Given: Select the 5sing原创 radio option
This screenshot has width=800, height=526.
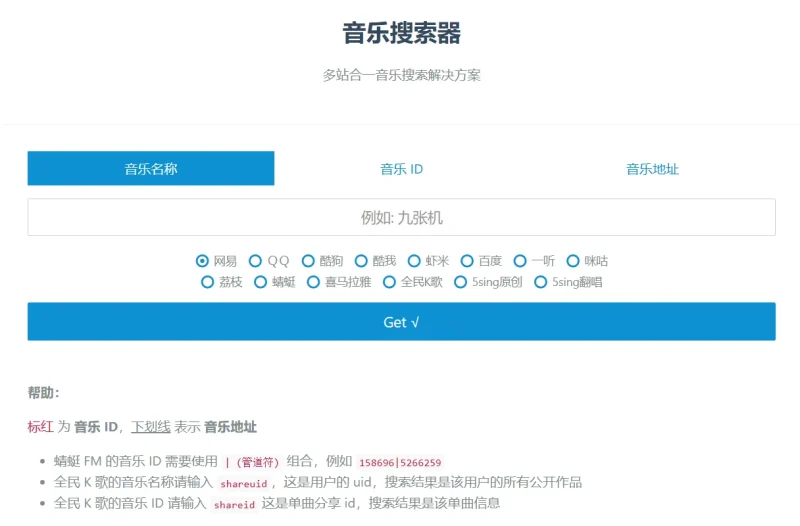Looking at the screenshot, I should click(x=460, y=282).
